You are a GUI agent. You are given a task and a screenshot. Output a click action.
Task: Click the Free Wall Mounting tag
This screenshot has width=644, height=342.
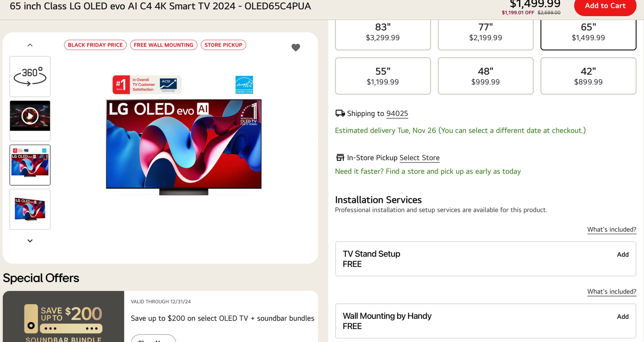(x=163, y=45)
